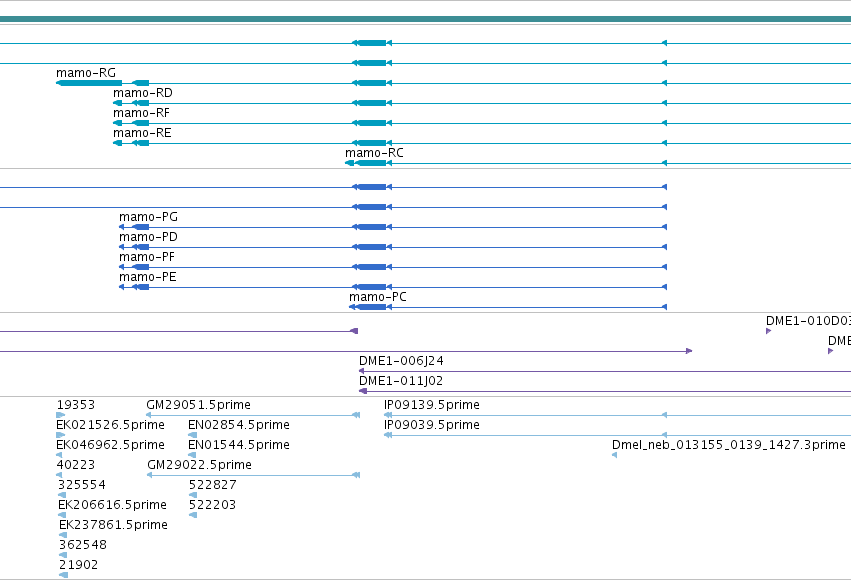Select the mamo-PF protein label
Image resolution: width=851 pixels, height=580 pixels.
147,257
